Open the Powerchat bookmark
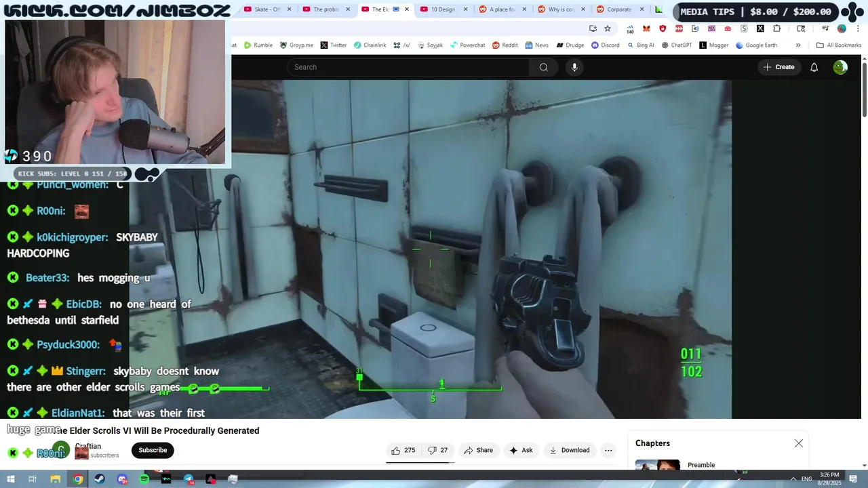 (x=467, y=45)
